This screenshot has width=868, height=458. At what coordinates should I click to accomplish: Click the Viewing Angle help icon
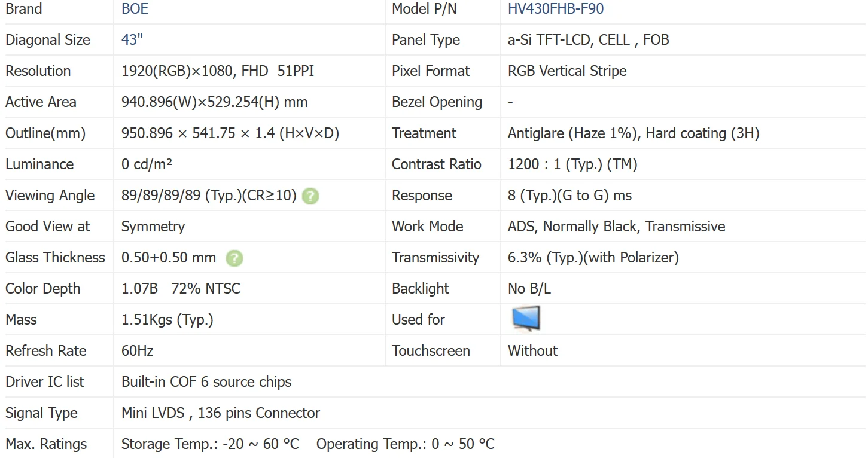pos(310,196)
